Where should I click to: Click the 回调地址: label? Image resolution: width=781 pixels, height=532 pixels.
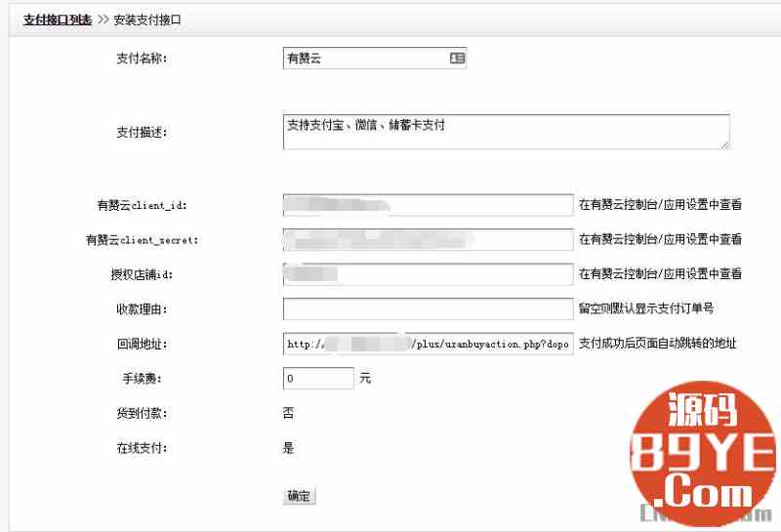click(142, 344)
